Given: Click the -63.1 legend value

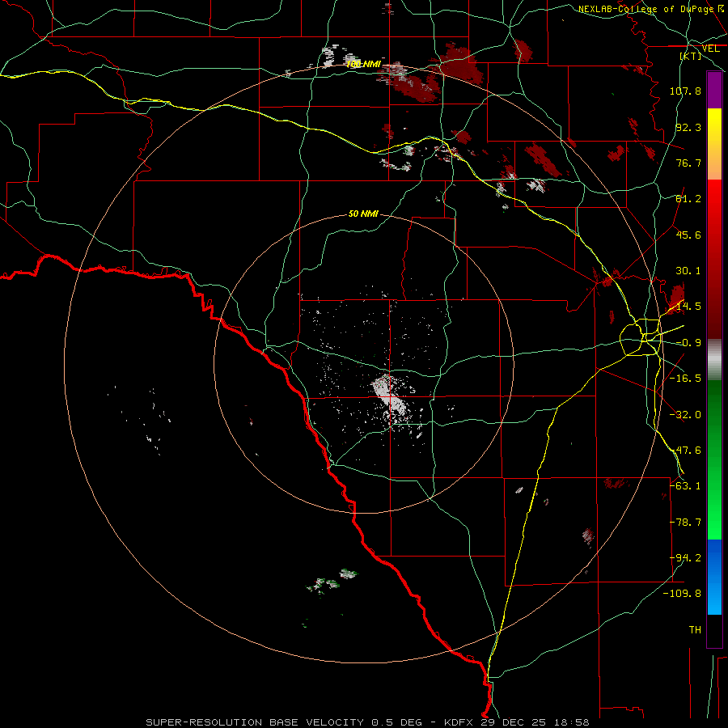Looking at the screenshot, I should coord(685,486).
